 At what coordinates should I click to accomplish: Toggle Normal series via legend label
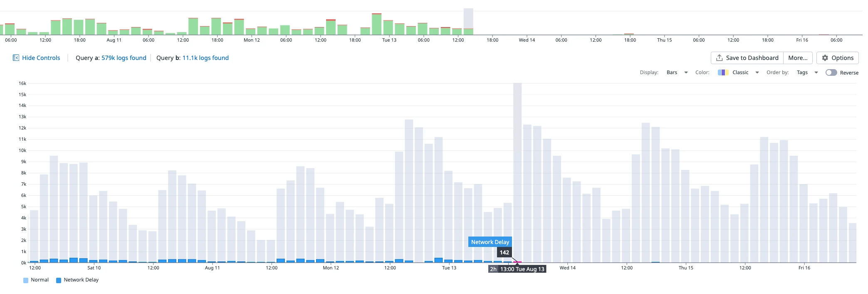tap(40, 280)
